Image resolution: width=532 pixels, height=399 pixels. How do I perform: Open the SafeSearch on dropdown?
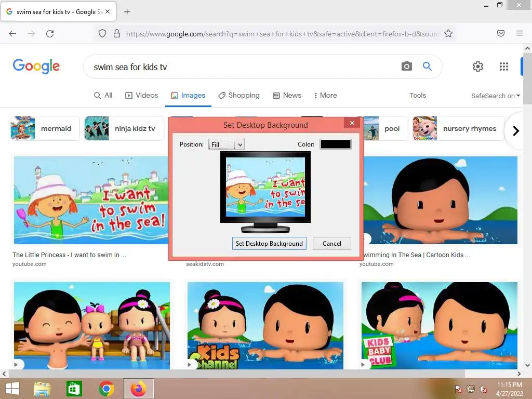tap(495, 96)
